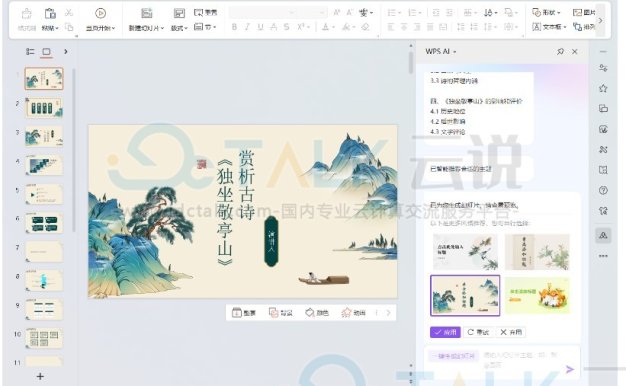The image size is (626, 386).
Task: Click the Clear Formatting eraser icon
Action: coord(365,27)
